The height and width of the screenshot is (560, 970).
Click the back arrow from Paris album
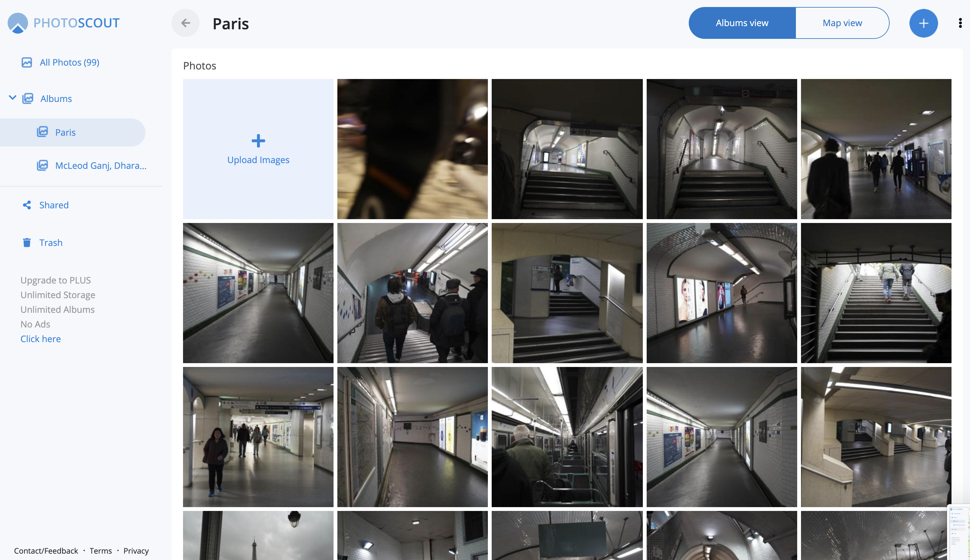point(185,23)
